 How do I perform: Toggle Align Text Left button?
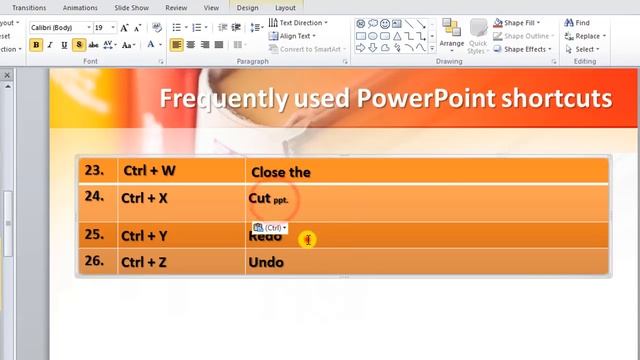(176, 44)
